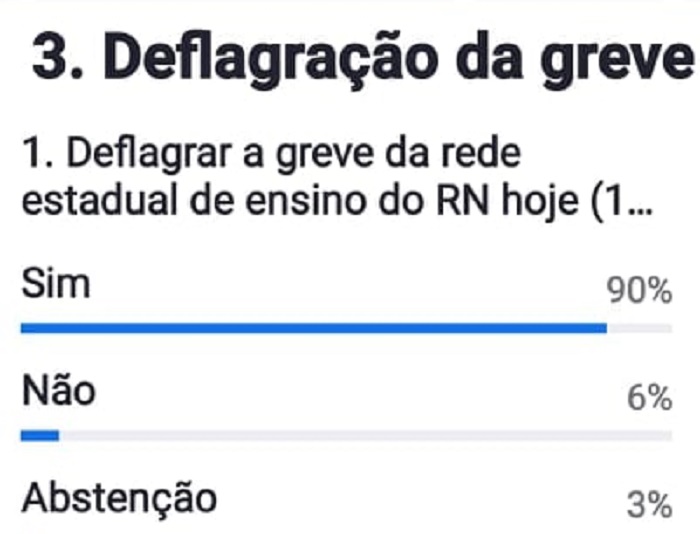Click the blue filled part of Não bar
This screenshot has width=700, height=534.
[40, 435]
